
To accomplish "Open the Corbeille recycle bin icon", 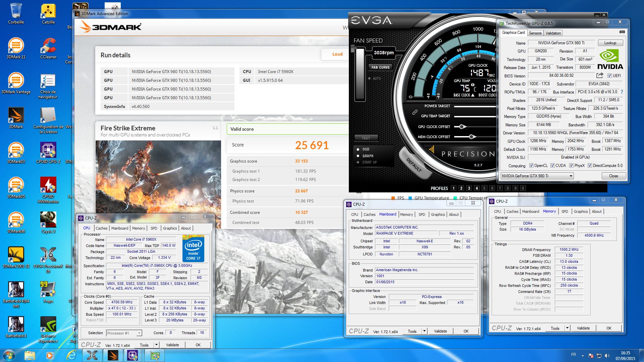I will [16, 14].
